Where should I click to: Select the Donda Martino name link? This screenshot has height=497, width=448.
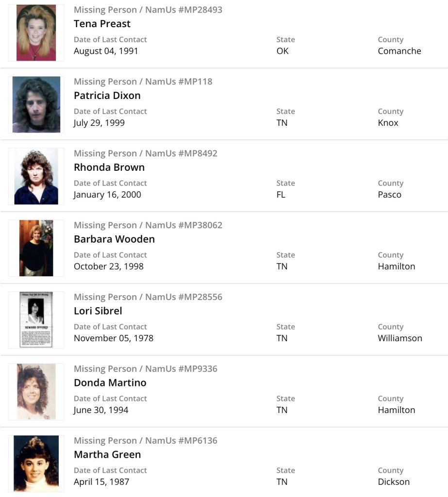click(110, 383)
